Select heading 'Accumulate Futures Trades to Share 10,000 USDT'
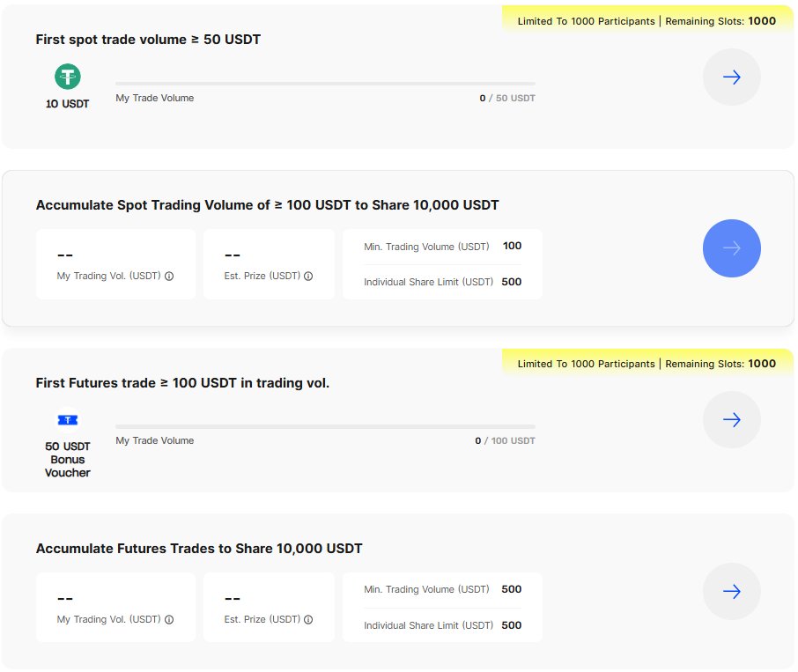Screen dimensions: 798x672 [199, 549]
